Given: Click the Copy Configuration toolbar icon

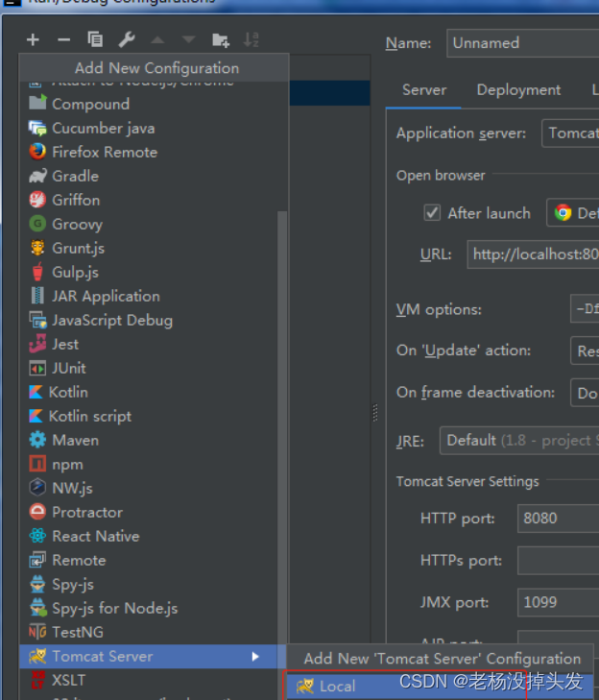Looking at the screenshot, I should tap(95, 39).
